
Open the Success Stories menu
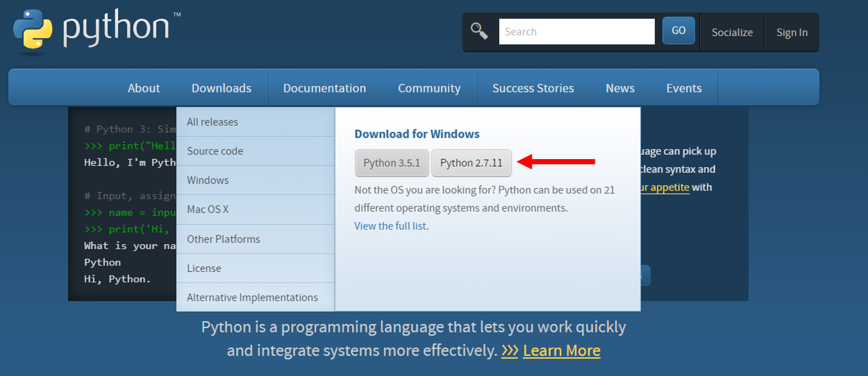click(x=533, y=88)
